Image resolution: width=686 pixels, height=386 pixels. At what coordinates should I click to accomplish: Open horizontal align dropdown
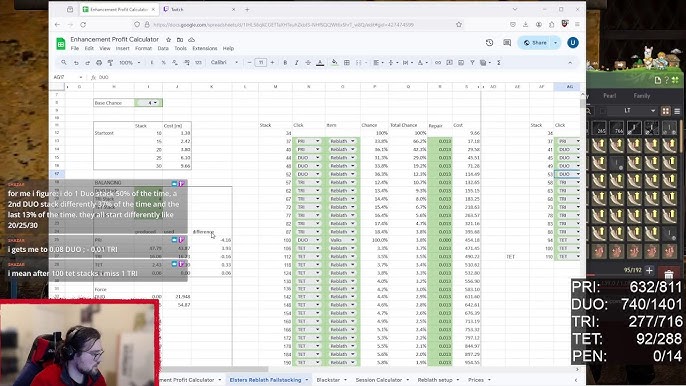click(x=377, y=63)
